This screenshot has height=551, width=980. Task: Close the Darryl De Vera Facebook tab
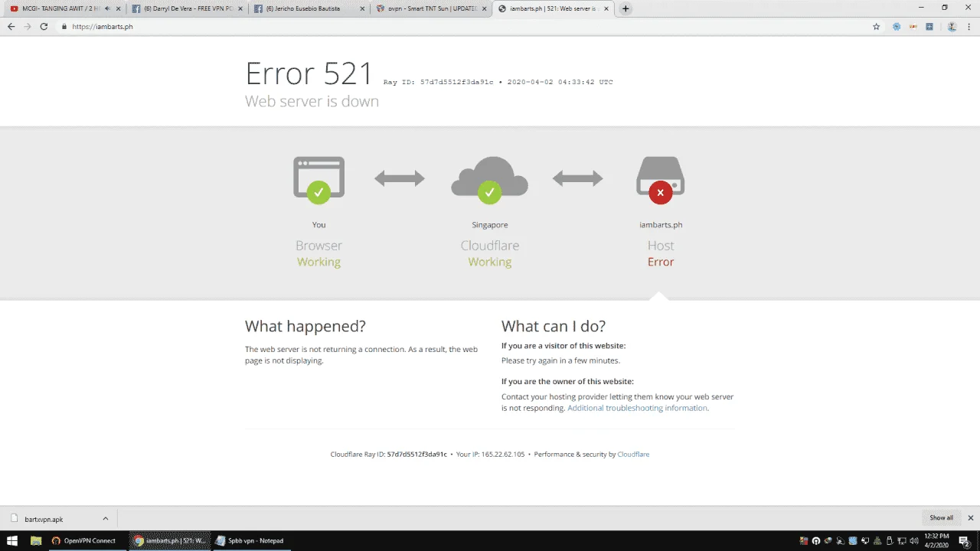(240, 8)
